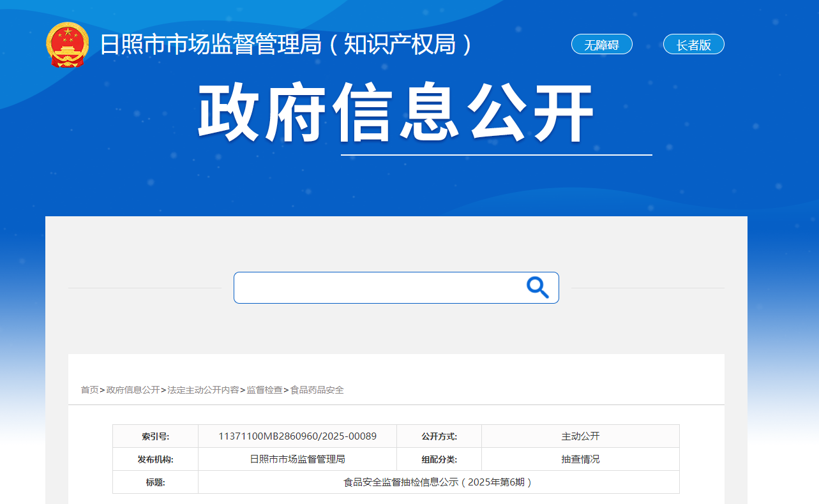Open the 无障碍 accessibility mode
The image size is (819, 504).
(601, 45)
